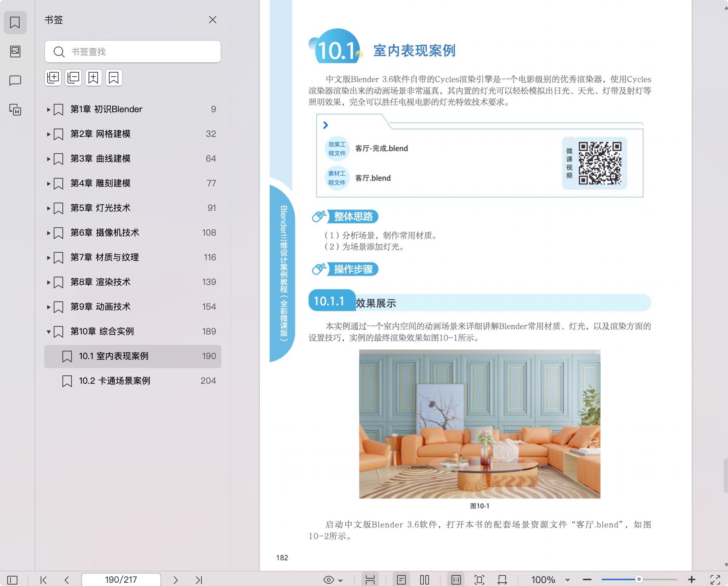
Task: Enter full screen mode
Action: [715, 580]
